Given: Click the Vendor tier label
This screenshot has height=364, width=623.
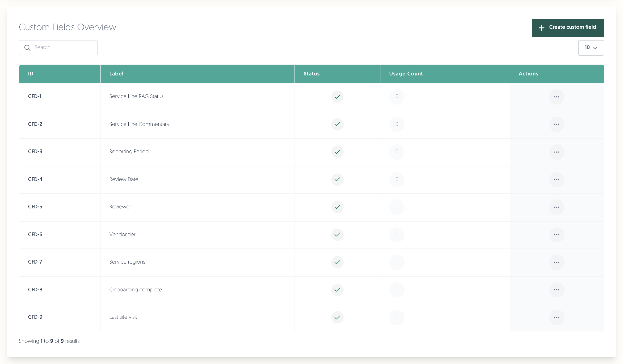Looking at the screenshot, I should (122, 234).
